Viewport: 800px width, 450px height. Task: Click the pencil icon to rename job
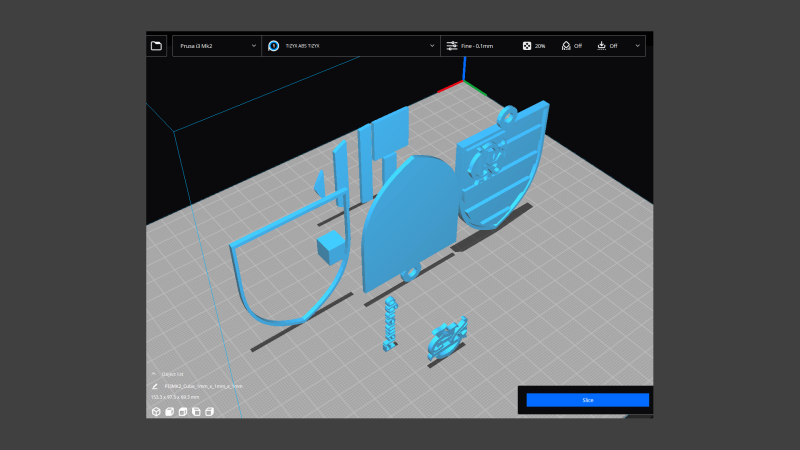(x=154, y=385)
